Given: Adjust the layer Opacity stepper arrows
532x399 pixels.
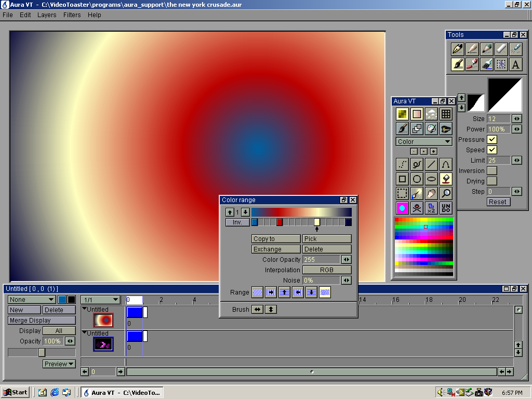Looking at the screenshot, I should point(70,341).
